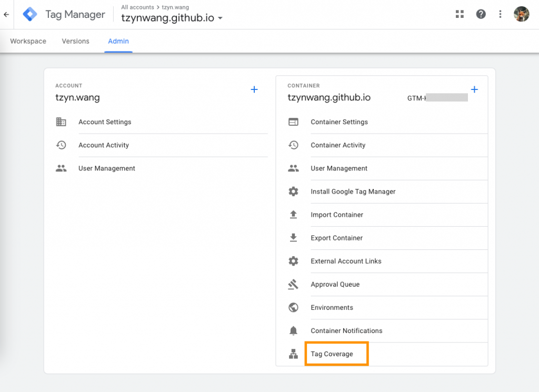Switch to the Workspace tab
539x392 pixels.
(x=28, y=41)
